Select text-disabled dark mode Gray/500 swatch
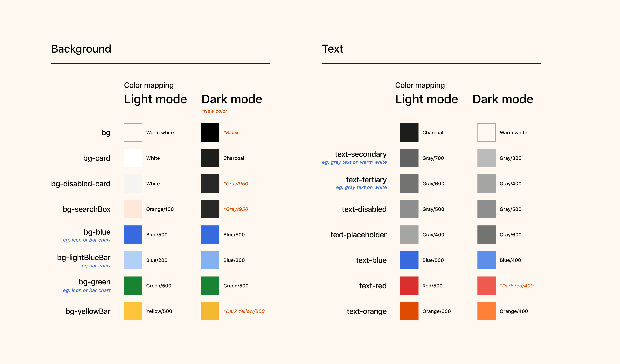 pos(486,209)
